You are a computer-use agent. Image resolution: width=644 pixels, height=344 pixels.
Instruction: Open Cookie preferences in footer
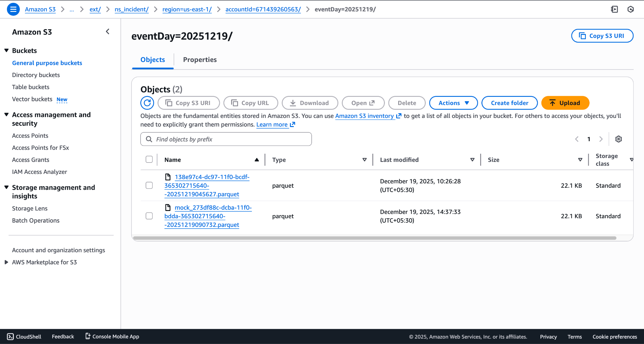615,336
